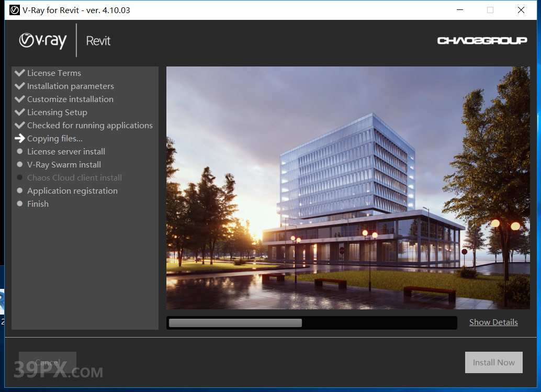Click 'Checked for running applications' step text
Screen dimensions: 541x392
[x=89, y=126]
